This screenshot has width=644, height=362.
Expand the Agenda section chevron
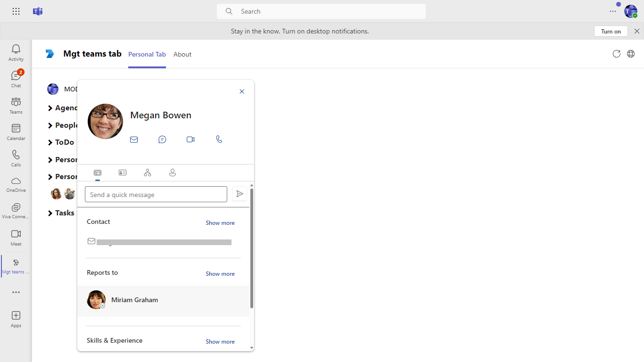pos(50,108)
